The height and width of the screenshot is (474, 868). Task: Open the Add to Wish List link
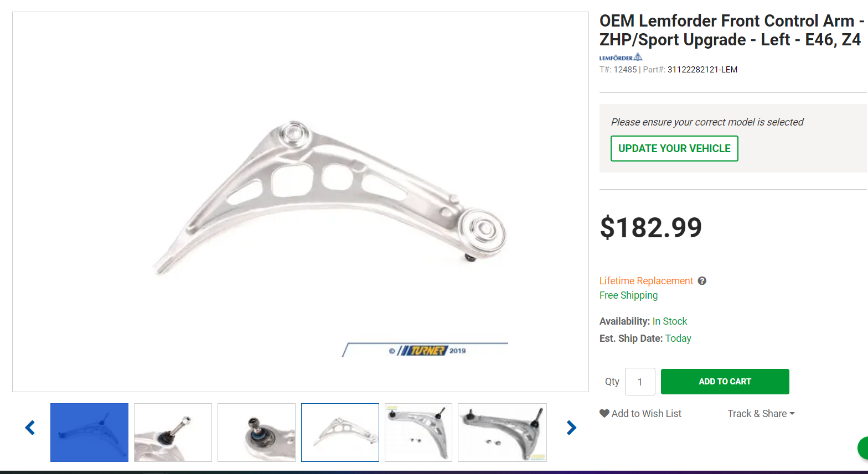coord(646,414)
